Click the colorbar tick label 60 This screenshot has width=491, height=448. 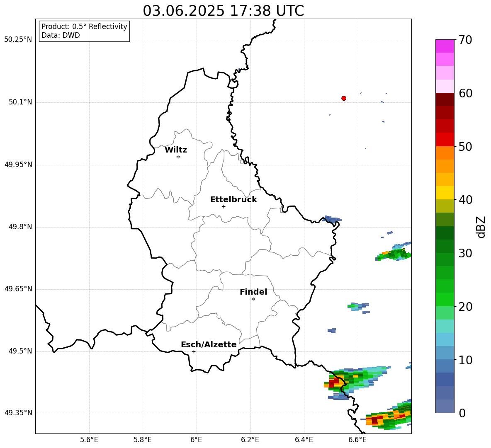tap(465, 93)
